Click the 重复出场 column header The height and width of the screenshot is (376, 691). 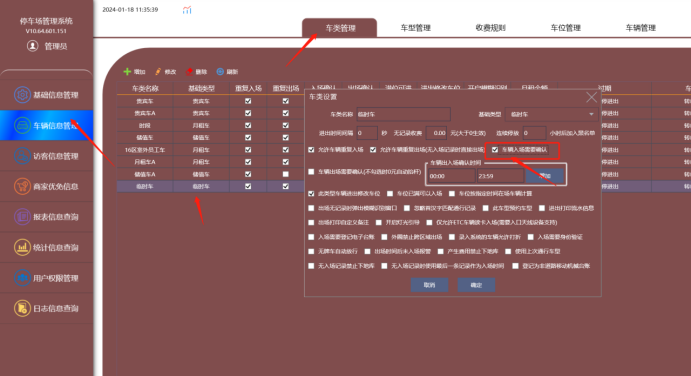pyautogui.click(x=286, y=88)
